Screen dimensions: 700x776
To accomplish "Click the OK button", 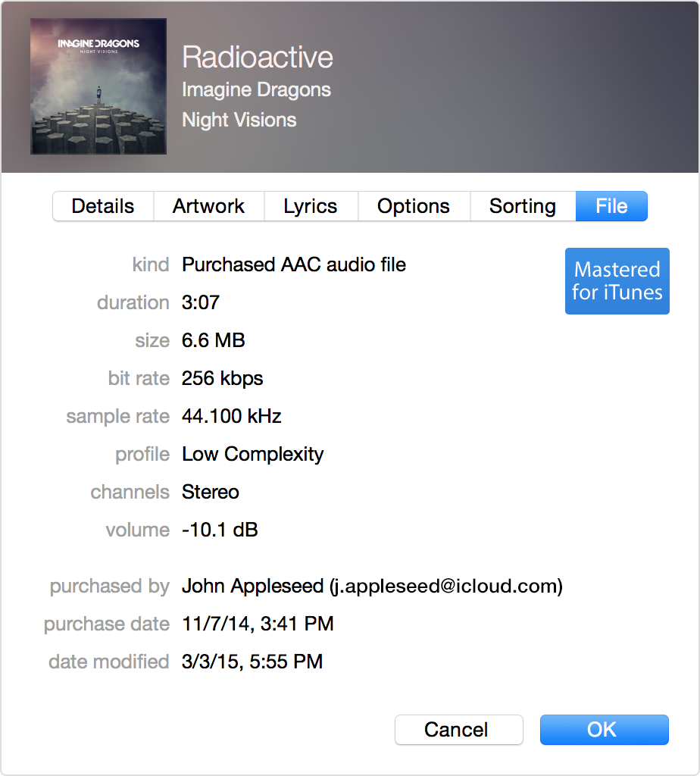I will pyautogui.click(x=604, y=730).
